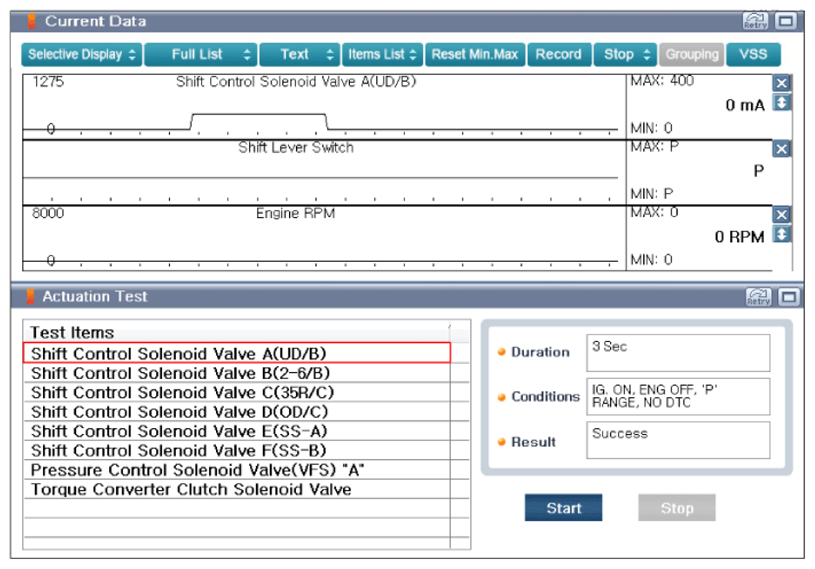Select the VSS toolbar button
The image size is (815, 569).
(x=753, y=55)
